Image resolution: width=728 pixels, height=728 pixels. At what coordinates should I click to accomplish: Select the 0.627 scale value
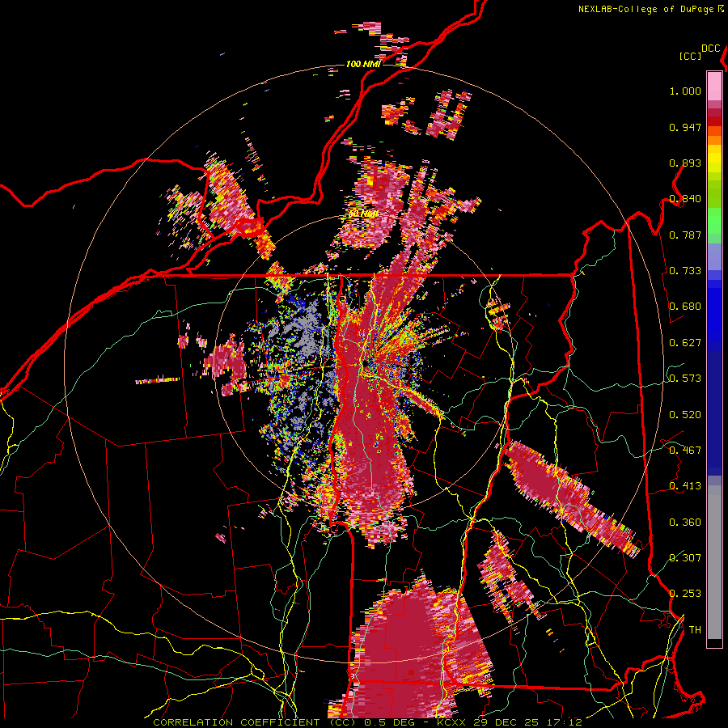[x=685, y=343]
